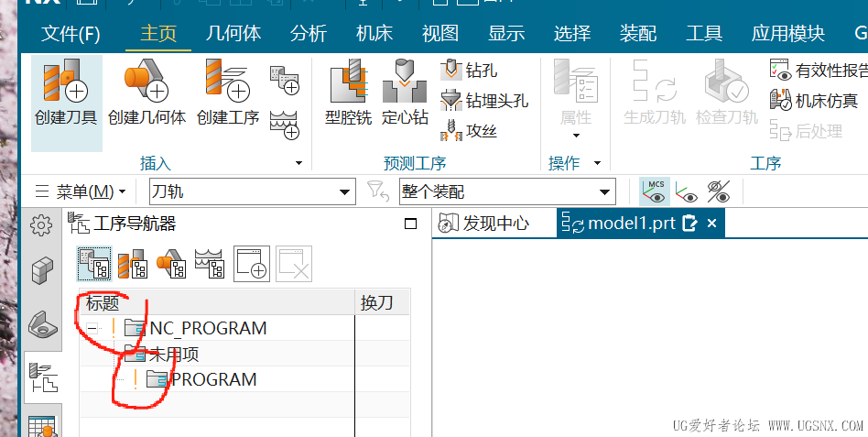Switch to the 装配 ribbon tab
868x437 pixels.
[x=638, y=33]
